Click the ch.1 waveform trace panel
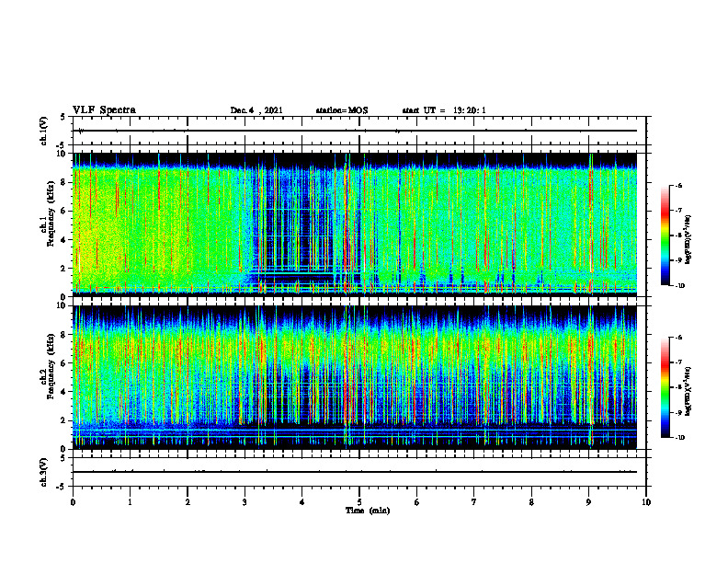Screen dimensions: 728x563 click(359, 131)
